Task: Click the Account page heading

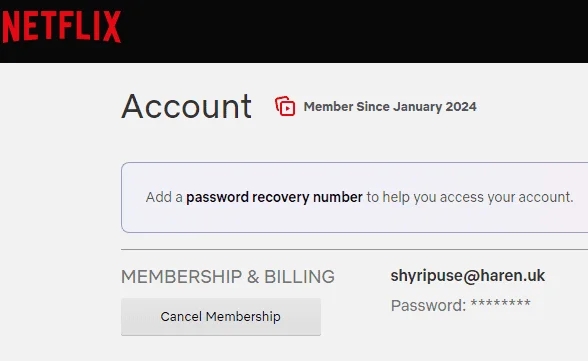Action: pyautogui.click(x=186, y=106)
